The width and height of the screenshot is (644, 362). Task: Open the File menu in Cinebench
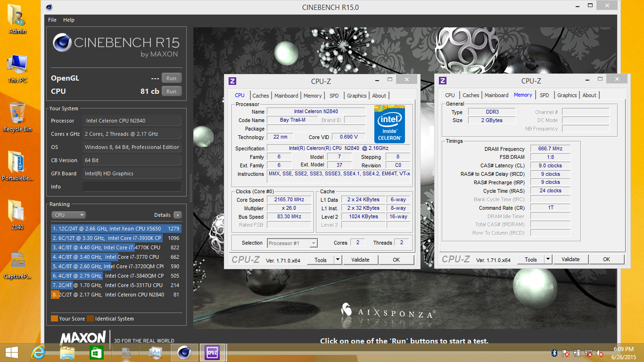coord(52,20)
